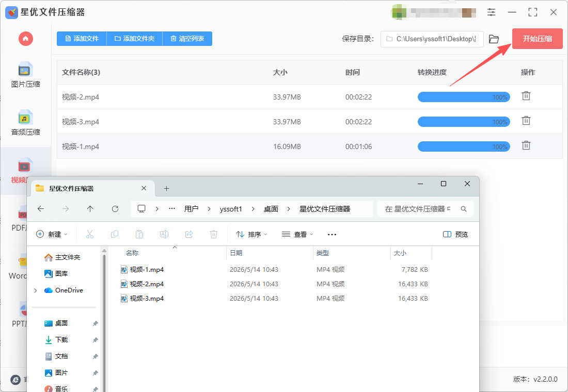Sort by 名称 column header
Viewport: 568px width, 392px height.
(132, 253)
